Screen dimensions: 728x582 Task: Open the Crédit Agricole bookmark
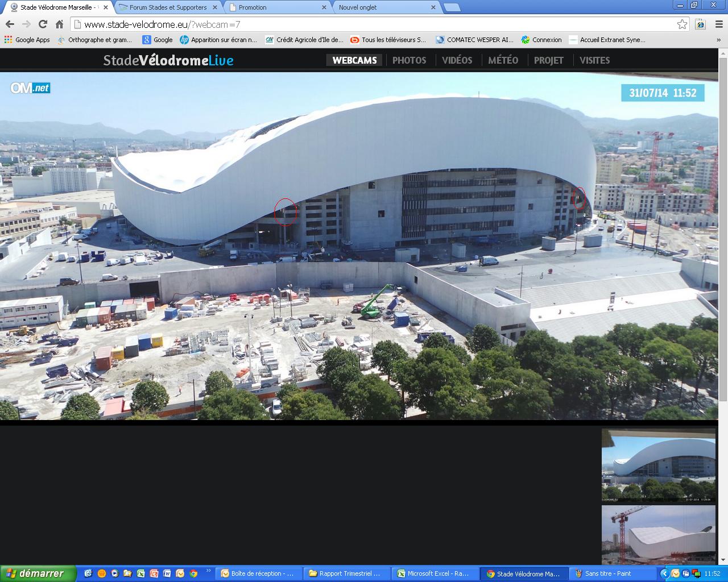(304, 40)
